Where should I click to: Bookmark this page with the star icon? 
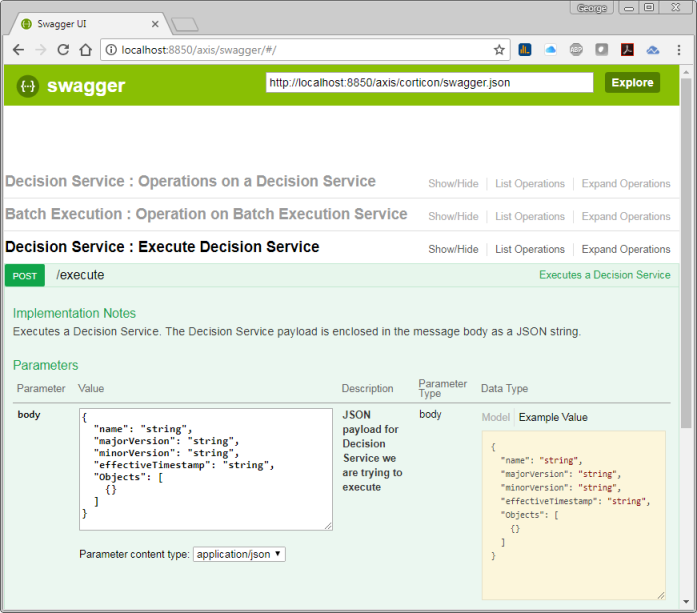point(499,50)
